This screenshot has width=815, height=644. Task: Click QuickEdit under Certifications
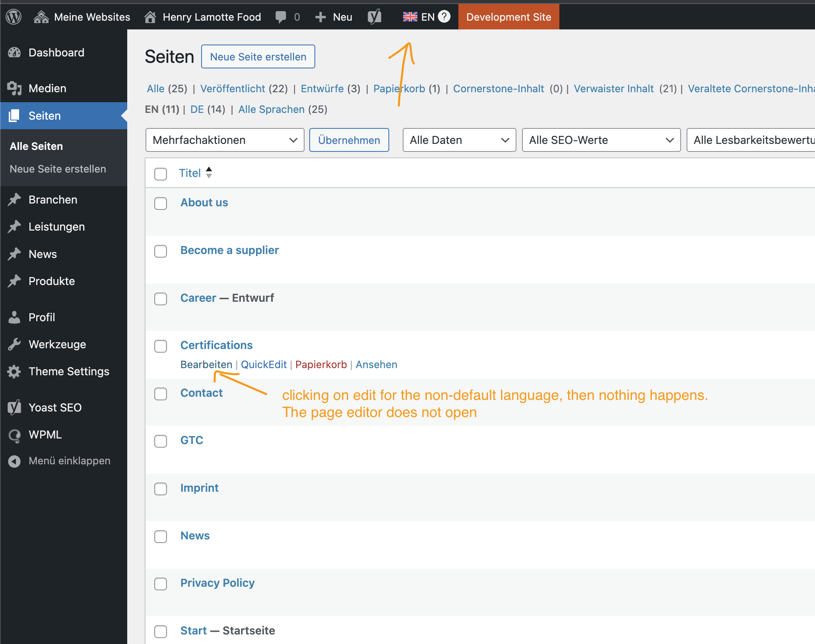coord(264,365)
